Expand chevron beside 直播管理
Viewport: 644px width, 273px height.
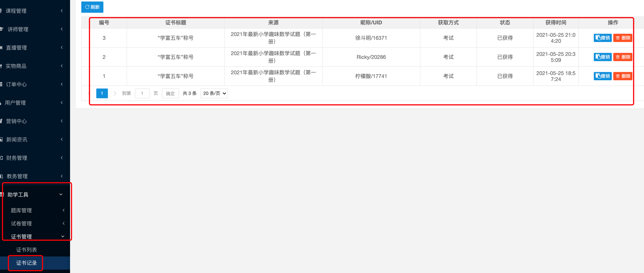61,47
